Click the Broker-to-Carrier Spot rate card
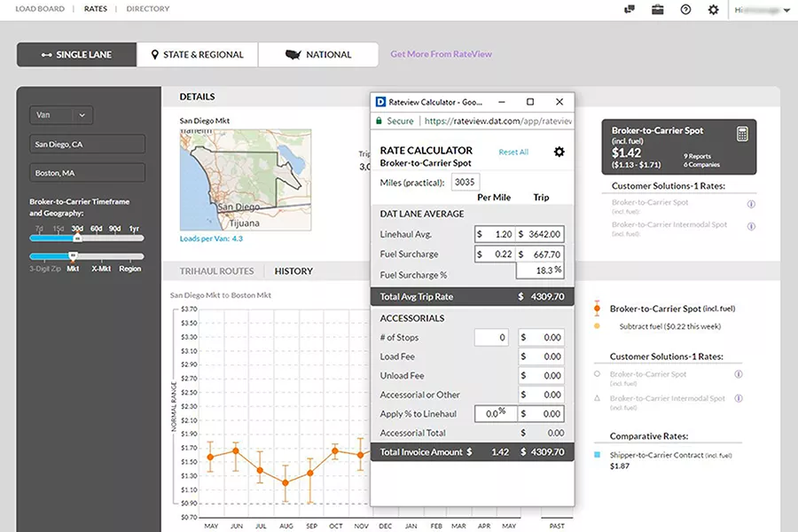This screenshot has width=798, height=532. (x=679, y=147)
